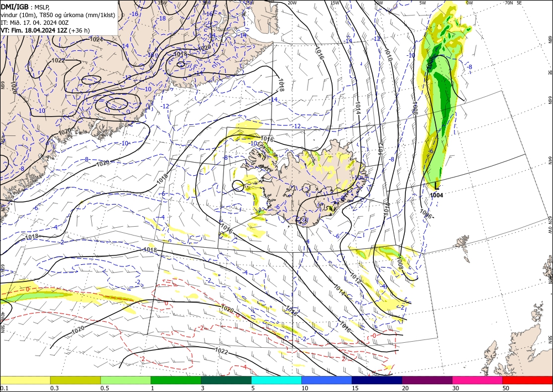Screen dimensions: 553x392
Task: Click the '0.5' legend scale value
Action: 105,388
